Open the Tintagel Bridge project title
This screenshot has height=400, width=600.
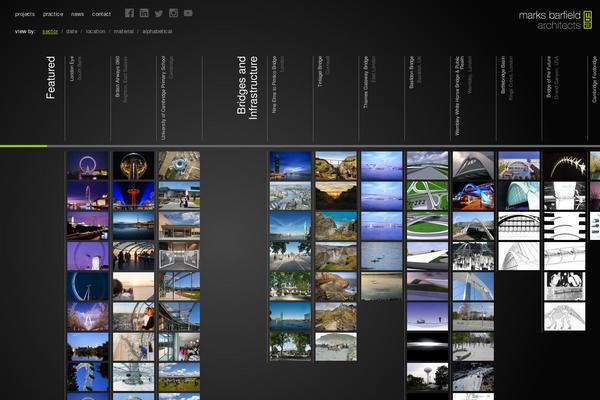click(x=320, y=71)
